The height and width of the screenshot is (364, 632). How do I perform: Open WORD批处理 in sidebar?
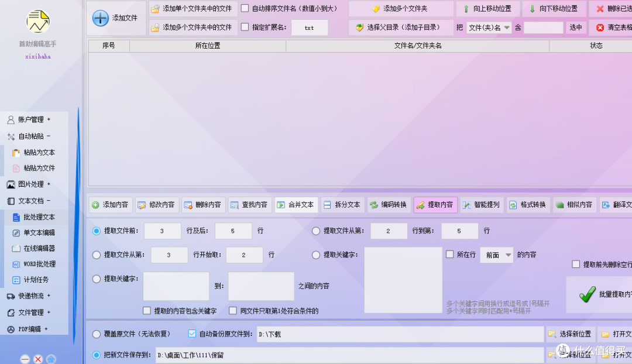tap(39, 264)
